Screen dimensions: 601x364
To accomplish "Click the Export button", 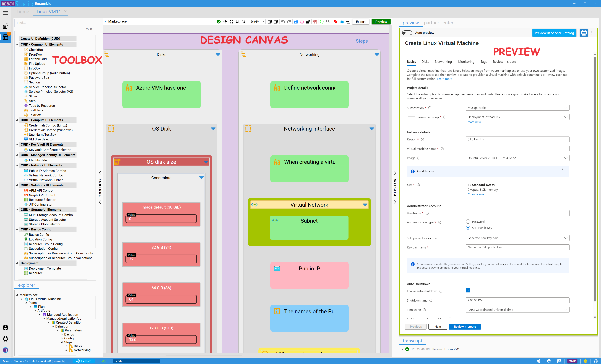I will pyautogui.click(x=361, y=22).
